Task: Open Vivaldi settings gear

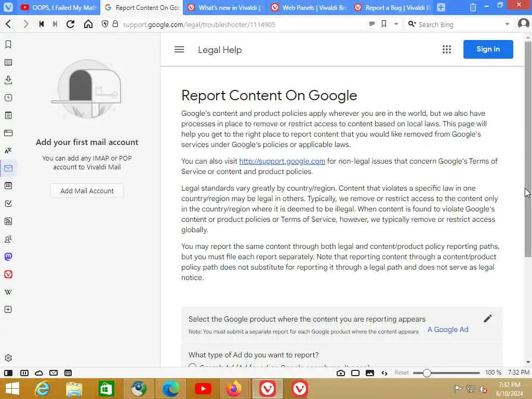Action: click(8, 358)
